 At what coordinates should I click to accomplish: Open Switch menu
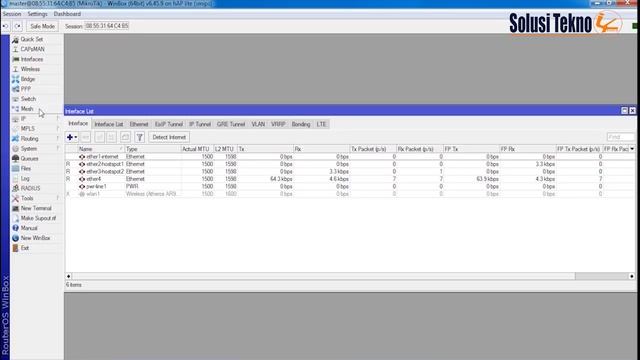pos(28,99)
